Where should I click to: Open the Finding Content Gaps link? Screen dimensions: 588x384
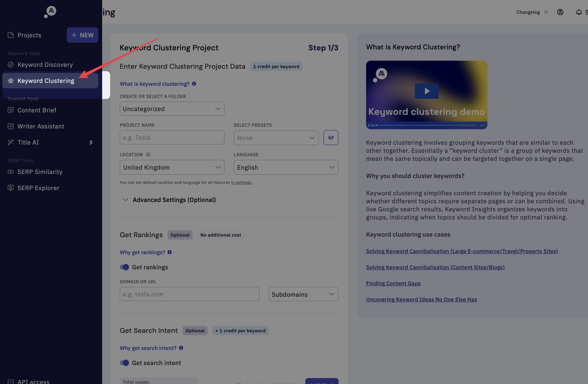pos(393,283)
